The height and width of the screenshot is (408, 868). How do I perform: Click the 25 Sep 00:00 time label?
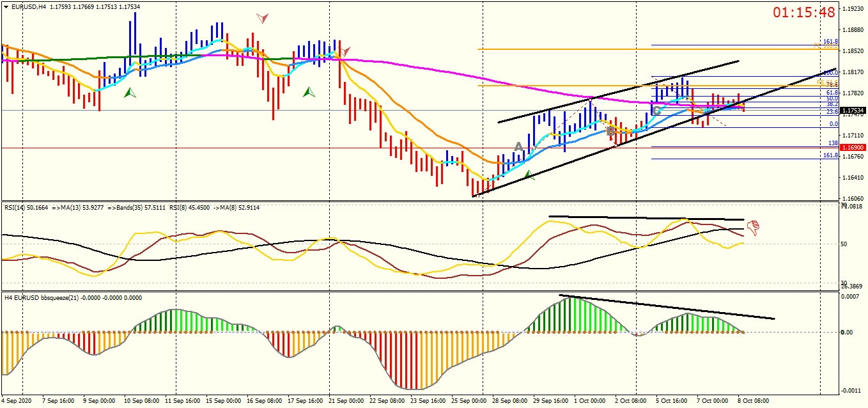[469, 401]
